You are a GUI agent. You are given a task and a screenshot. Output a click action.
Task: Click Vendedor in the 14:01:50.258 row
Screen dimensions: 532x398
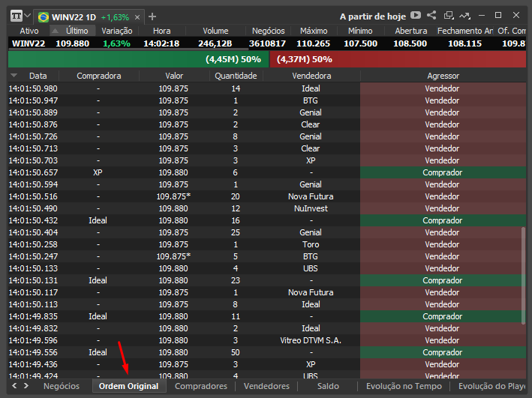tap(442, 244)
